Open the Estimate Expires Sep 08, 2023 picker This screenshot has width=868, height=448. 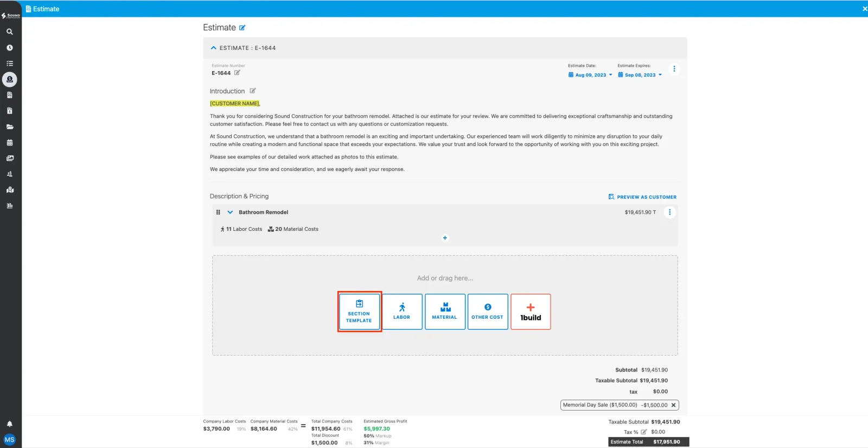[x=640, y=75]
